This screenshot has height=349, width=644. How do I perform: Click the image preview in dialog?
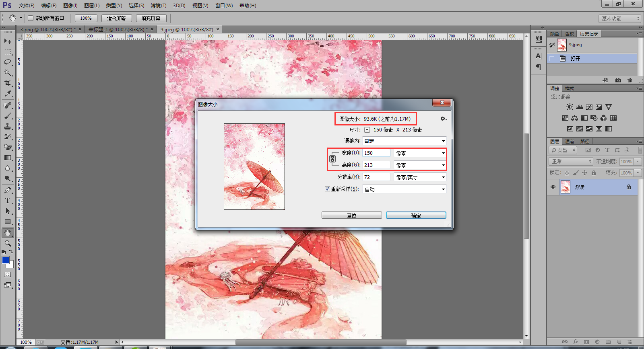pos(254,166)
